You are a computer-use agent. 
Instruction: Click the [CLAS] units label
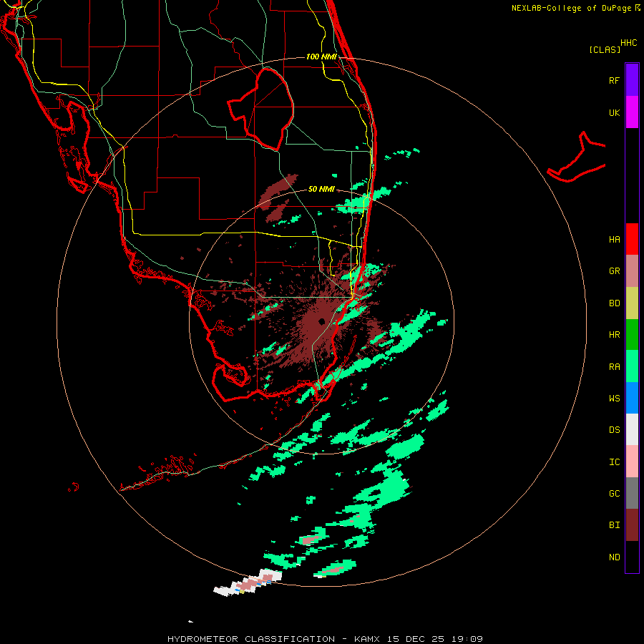click(605, 49)
